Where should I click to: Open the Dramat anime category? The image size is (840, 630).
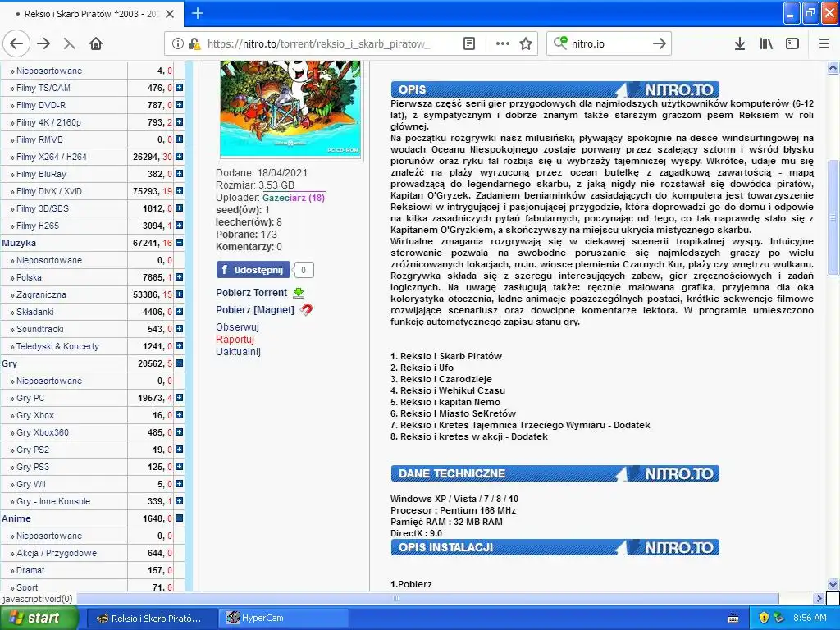[30, 571]
